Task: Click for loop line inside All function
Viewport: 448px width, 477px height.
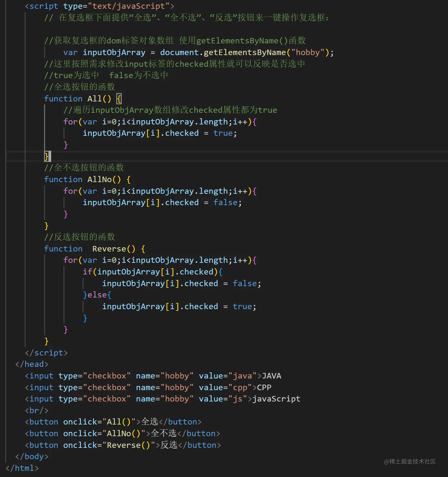Action: point(160,122)
